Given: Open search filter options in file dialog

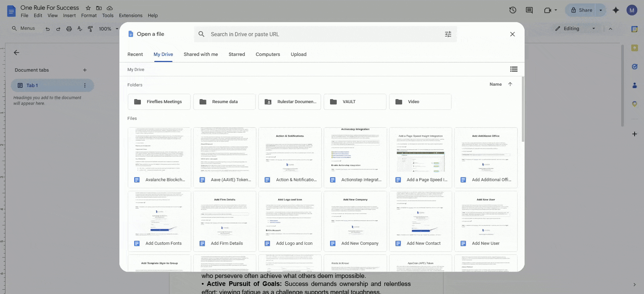Looking at the screenshot, I should (x=448, y=34).
